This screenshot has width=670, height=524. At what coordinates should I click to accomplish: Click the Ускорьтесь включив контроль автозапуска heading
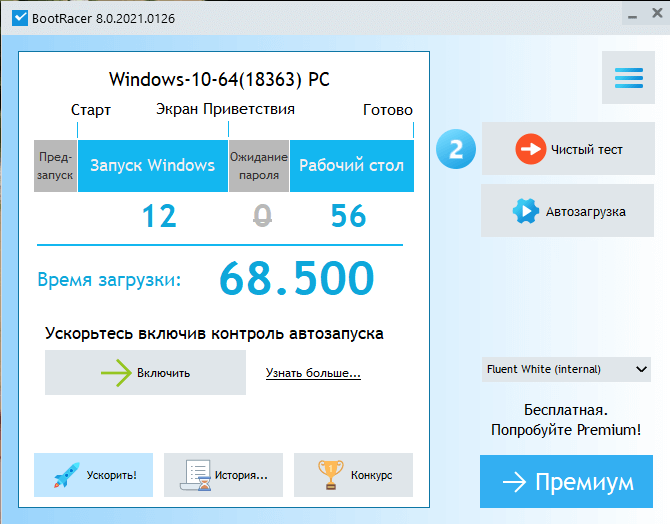214,333
